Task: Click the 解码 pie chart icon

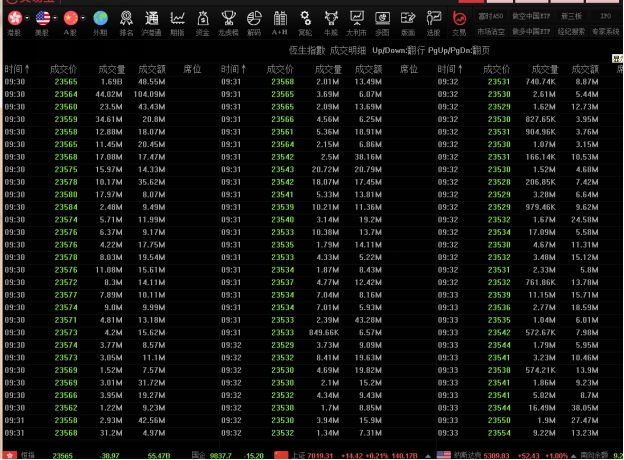Action: [254, 19]
